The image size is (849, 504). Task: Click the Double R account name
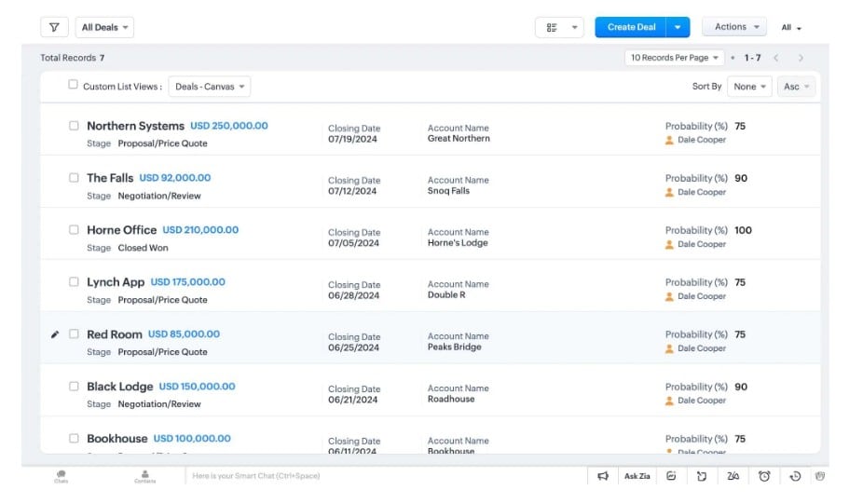tap(446, 295)
